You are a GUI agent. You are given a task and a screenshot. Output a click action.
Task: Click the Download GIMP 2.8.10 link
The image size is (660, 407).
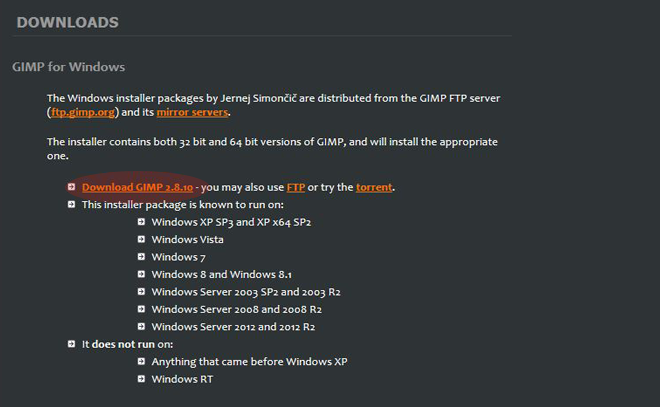coord(138,187)
